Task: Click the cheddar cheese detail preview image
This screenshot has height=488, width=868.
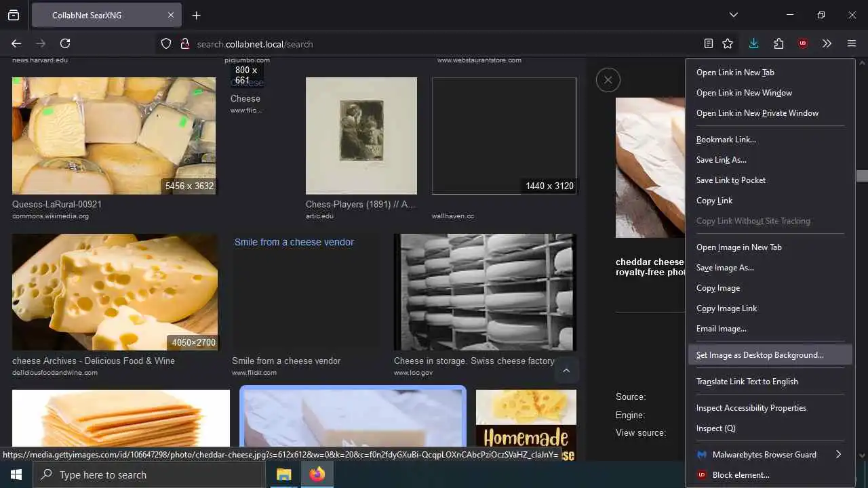Action: (650, 167)
